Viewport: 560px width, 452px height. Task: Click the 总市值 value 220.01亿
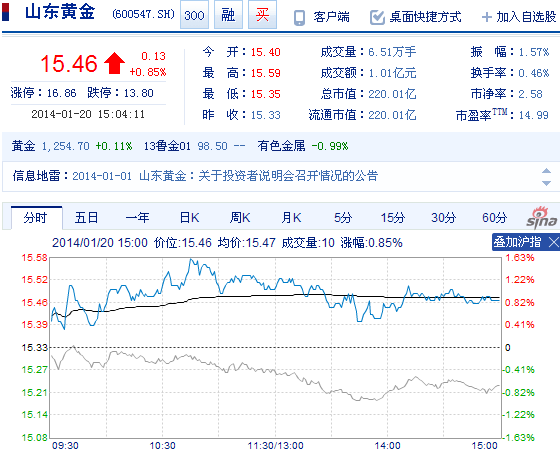tap(392, 94)
